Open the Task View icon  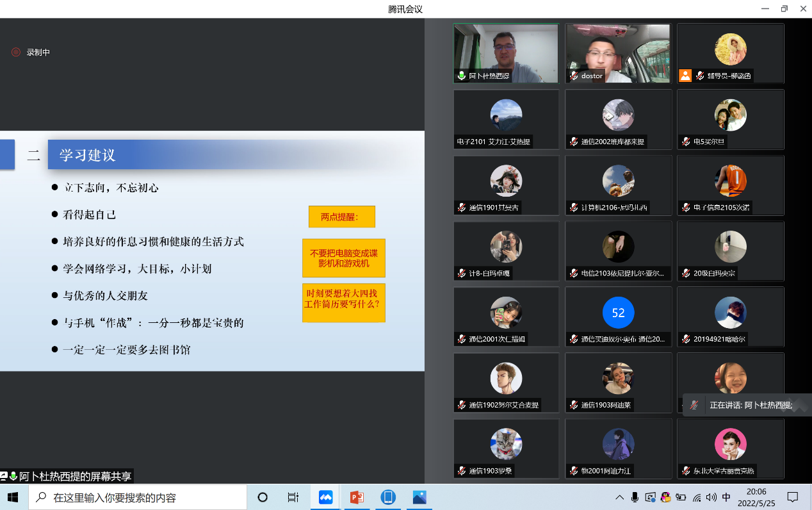click(293, 497)
